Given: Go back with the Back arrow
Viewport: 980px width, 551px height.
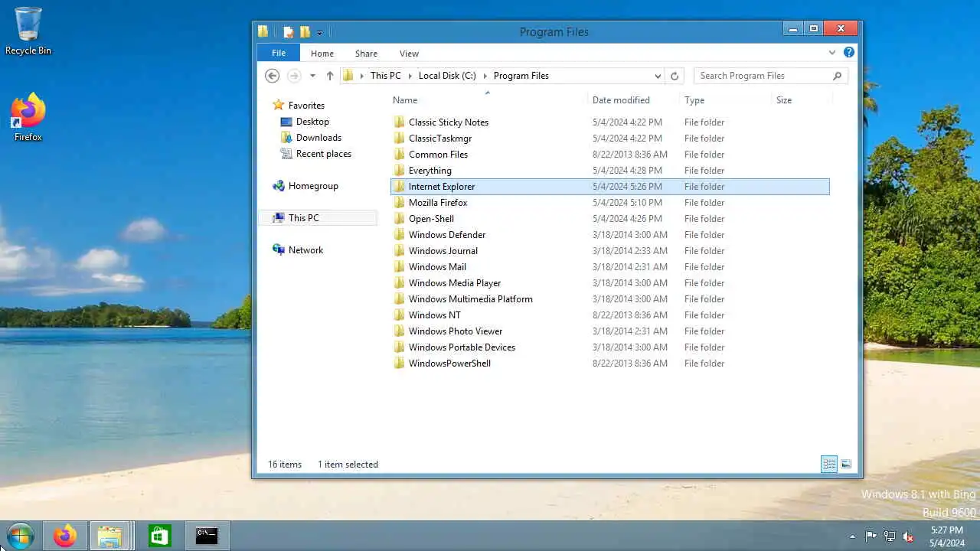Looking at the screenshot, I should pyautogui.click(x=272, y=76).
